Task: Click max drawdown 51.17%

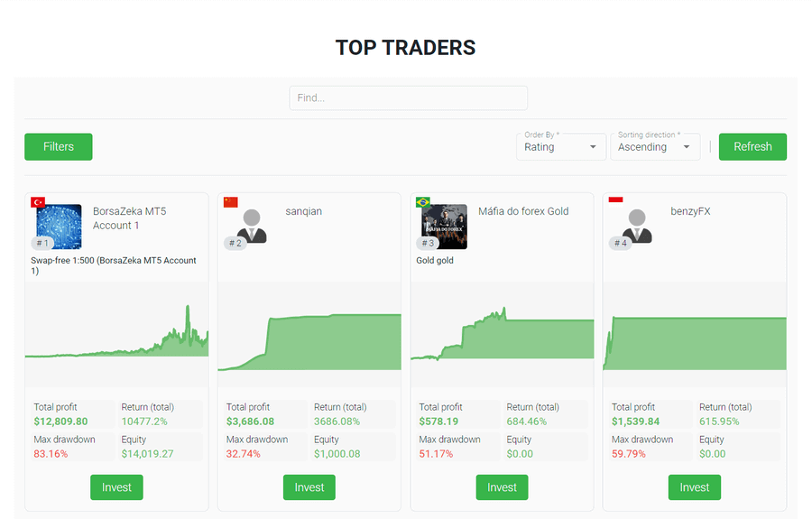Action: point(436,454)
